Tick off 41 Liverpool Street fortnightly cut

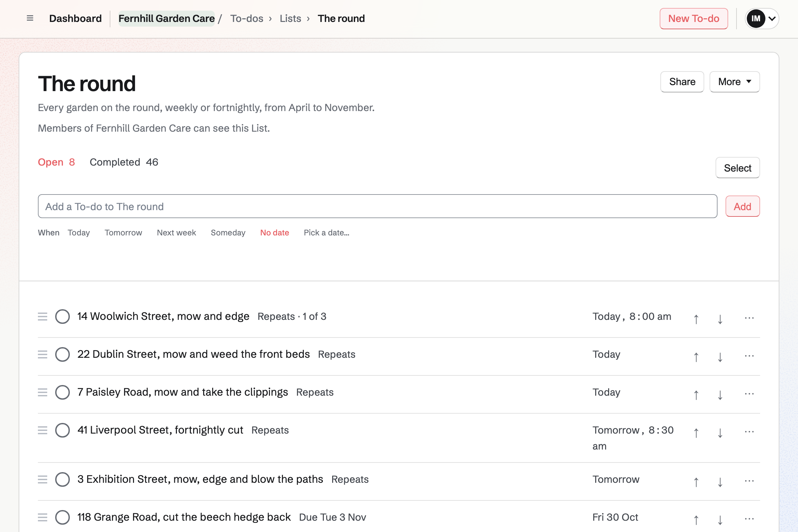(63, 431)
